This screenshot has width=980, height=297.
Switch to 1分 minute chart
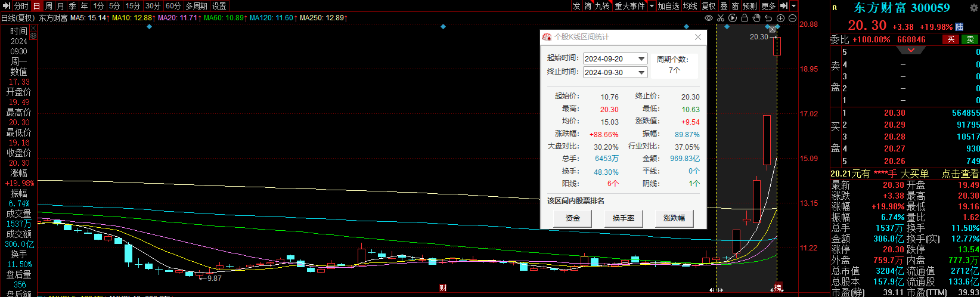click(x=98, y=6)
